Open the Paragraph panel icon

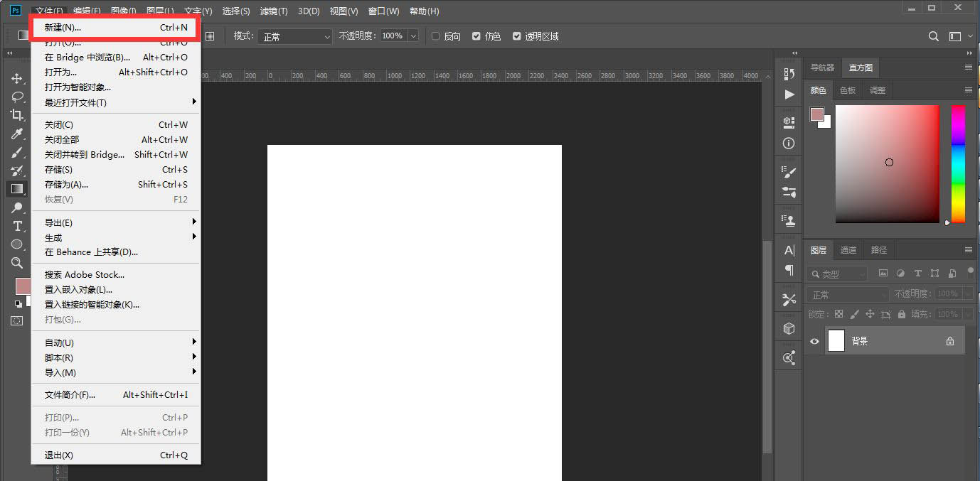pyautogui.click(x=789, y=270)
